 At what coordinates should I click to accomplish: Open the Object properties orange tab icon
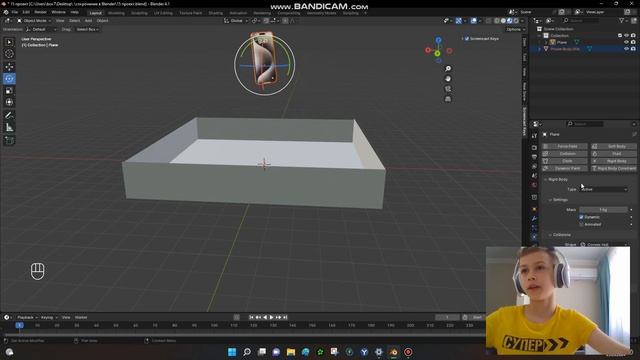pyautogui.click(x=534, y=209)
